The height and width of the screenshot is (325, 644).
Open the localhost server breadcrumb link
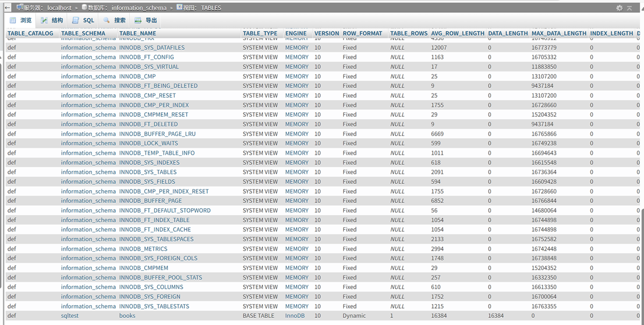(x=59, y=8)
